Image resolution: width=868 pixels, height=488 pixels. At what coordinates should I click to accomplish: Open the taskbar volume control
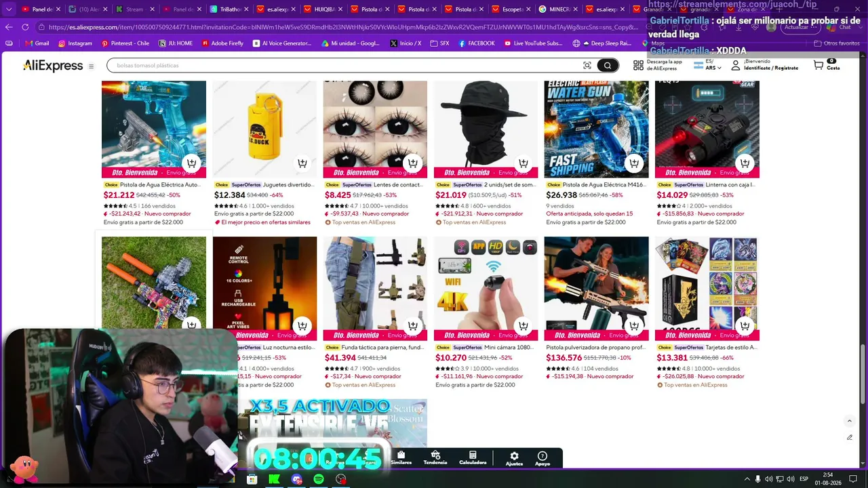coord(789,479)
